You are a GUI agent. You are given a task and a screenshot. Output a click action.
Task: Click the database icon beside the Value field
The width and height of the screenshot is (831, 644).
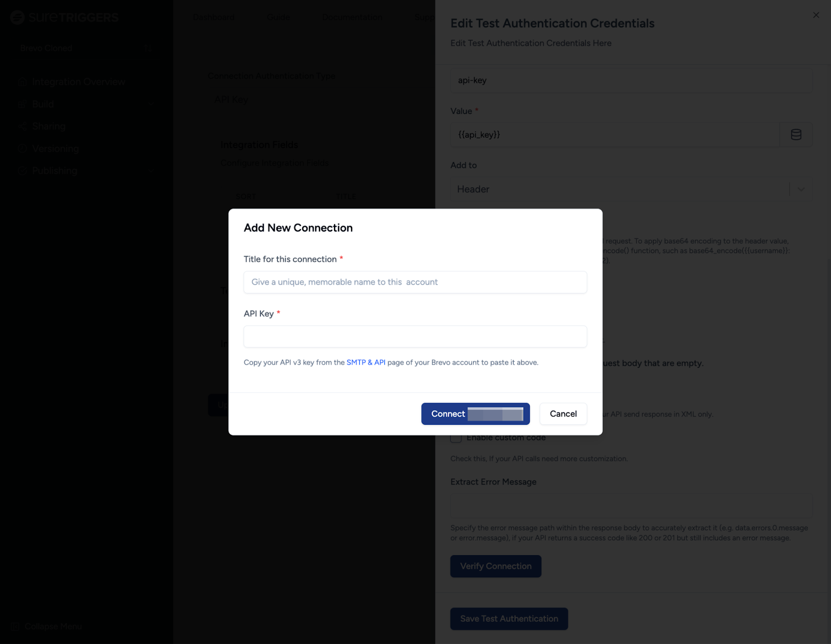[795, 135]
